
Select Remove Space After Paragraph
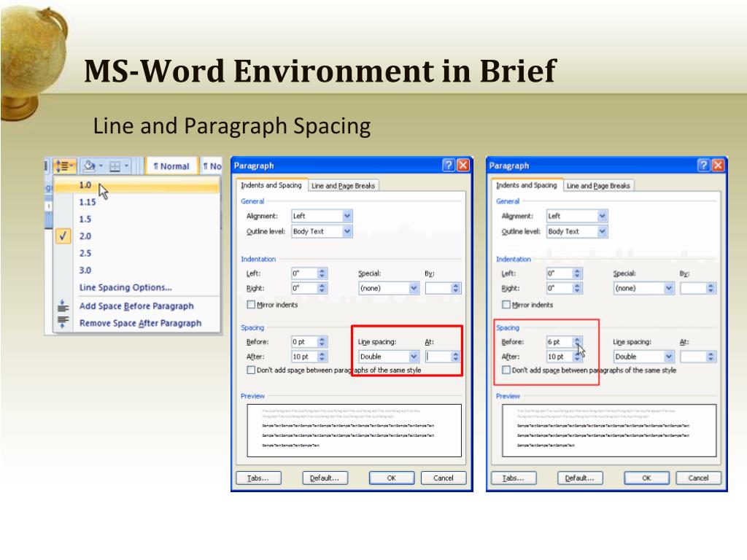(136, 323)
